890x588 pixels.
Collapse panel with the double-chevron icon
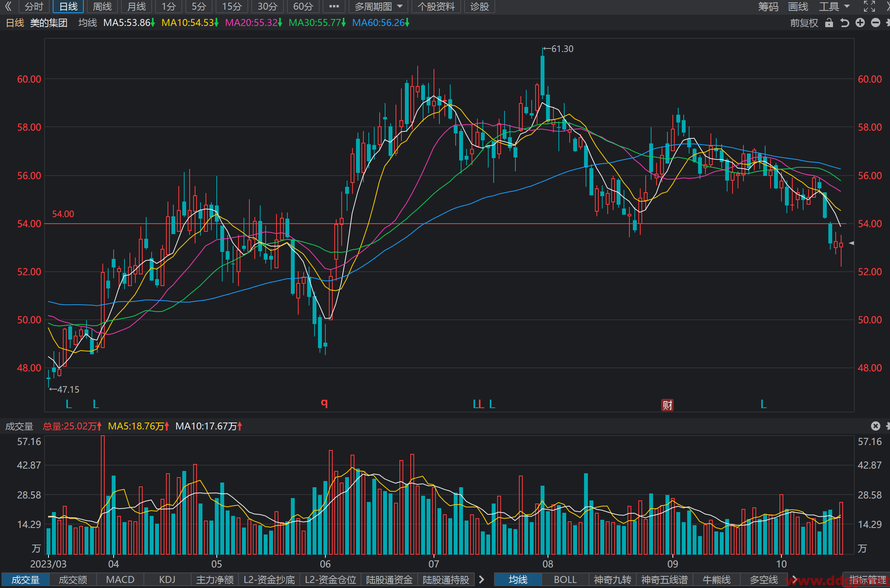[x=9, y=6]
